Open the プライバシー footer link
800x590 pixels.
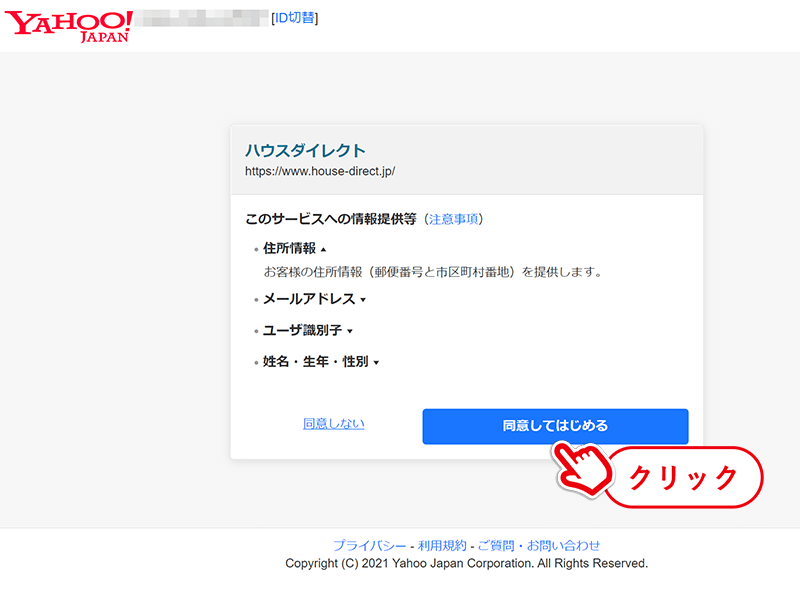pos(370,546)
